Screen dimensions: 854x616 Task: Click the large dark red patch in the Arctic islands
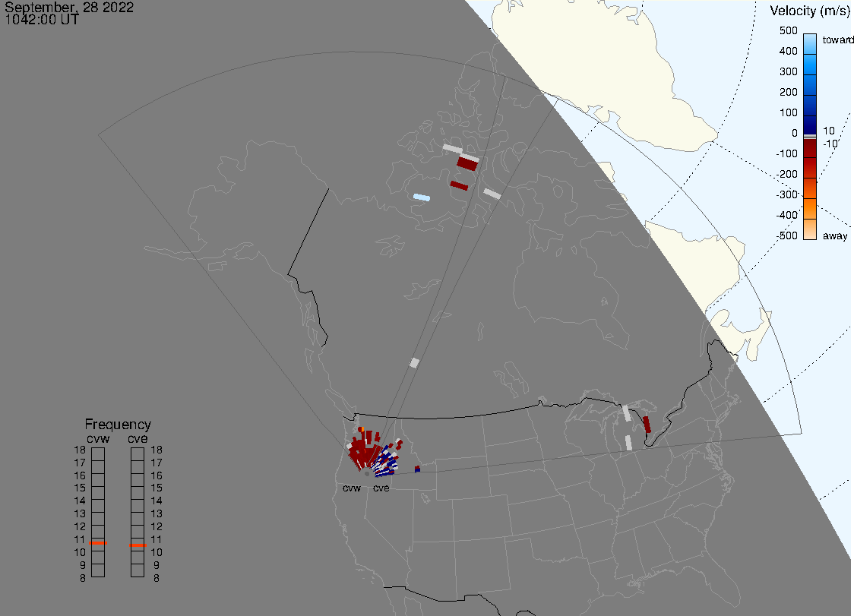(467, 163)
